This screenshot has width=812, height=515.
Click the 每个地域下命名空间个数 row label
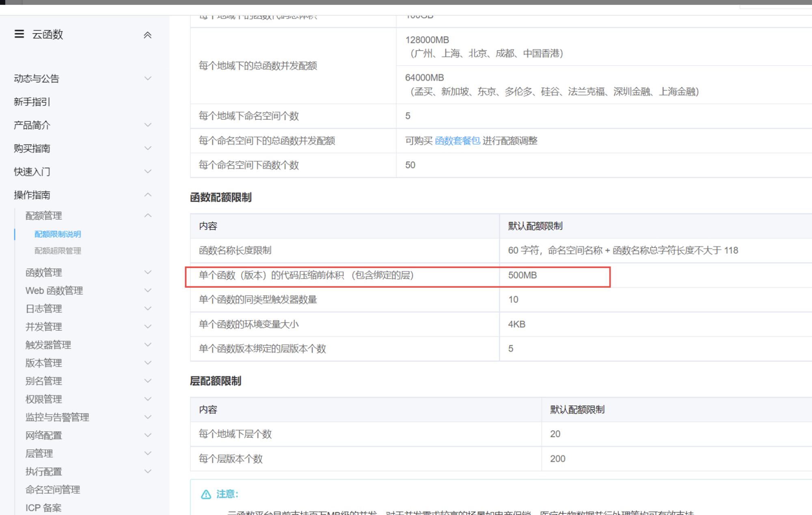coord(248,116)
